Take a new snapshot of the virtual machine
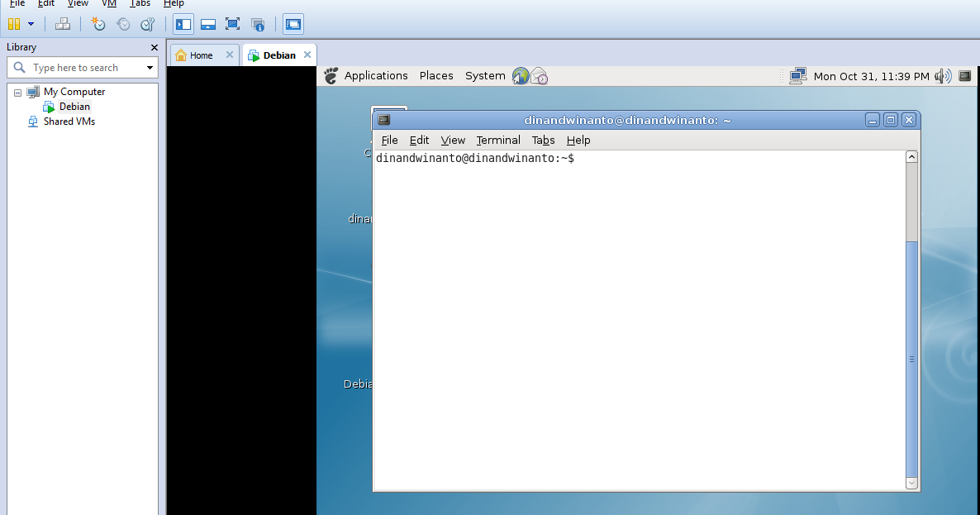Viewport: 980px width, 515px height. [x=98, y=24]
